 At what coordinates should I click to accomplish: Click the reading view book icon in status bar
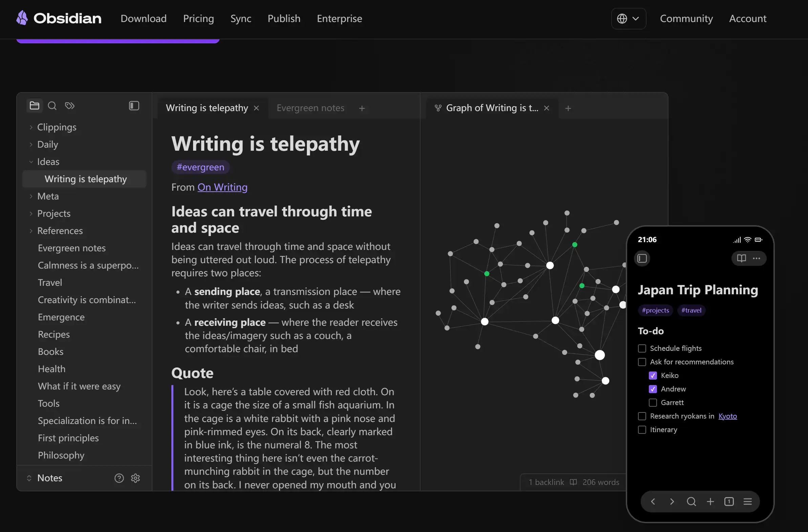pyautogui.click(x=573, y=482)
